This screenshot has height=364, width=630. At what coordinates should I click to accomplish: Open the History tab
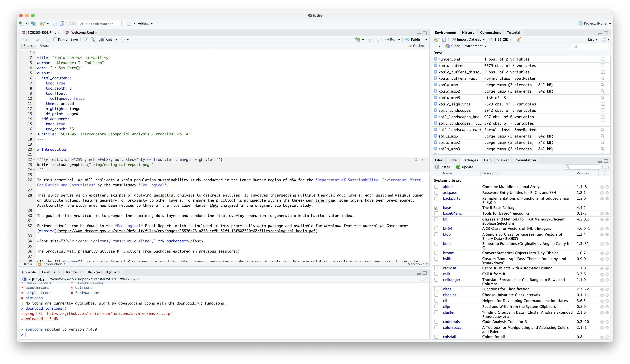pyautogui.click(x=468, y=33)
